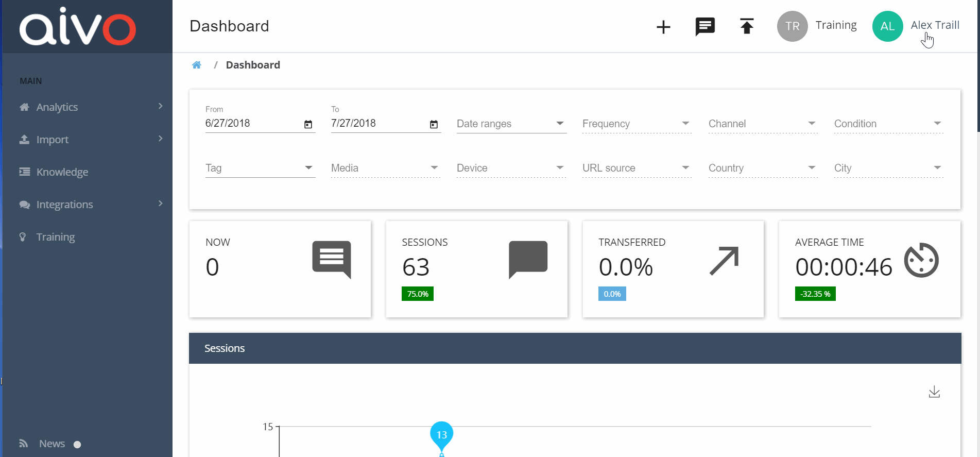Expand the Analytics menu chevron
Image resolution: width=980 pixels, height=457 pixels.
161,106
